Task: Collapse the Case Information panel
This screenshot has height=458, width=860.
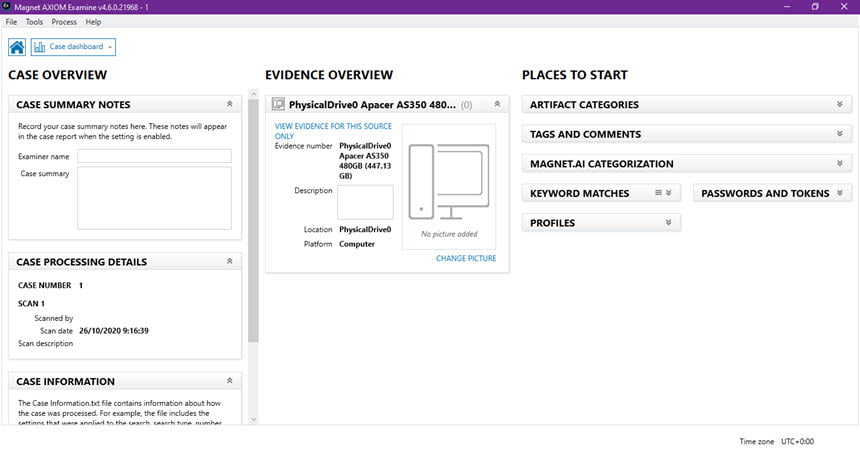Action: (230, 381)
